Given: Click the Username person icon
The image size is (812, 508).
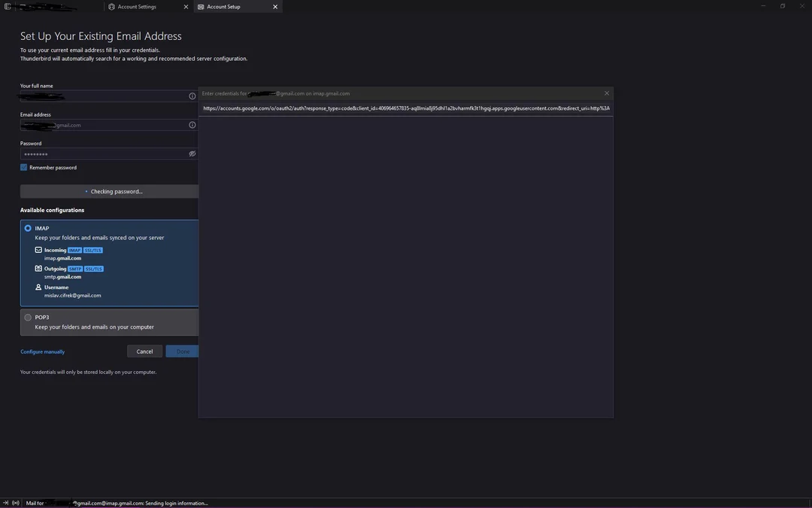Looking at the screenshot, I should 38,287.
